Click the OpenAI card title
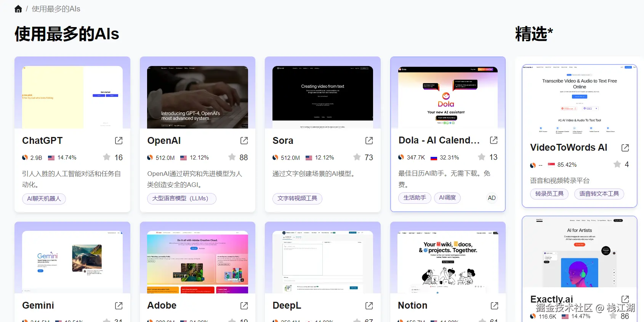The image size is (644, 322). 164,141
